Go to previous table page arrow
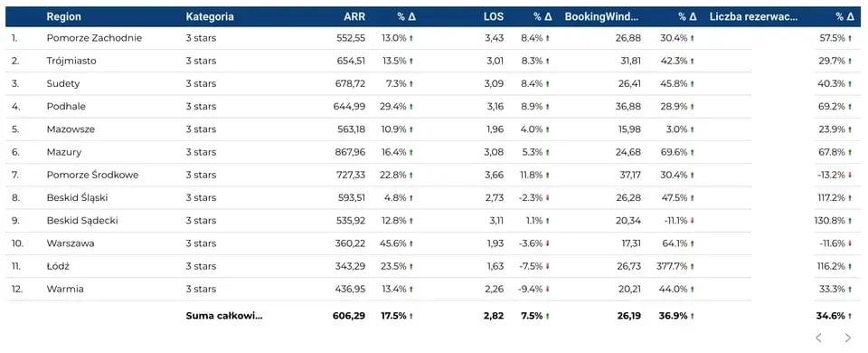868x353 pixels. (x=819, y=338)
